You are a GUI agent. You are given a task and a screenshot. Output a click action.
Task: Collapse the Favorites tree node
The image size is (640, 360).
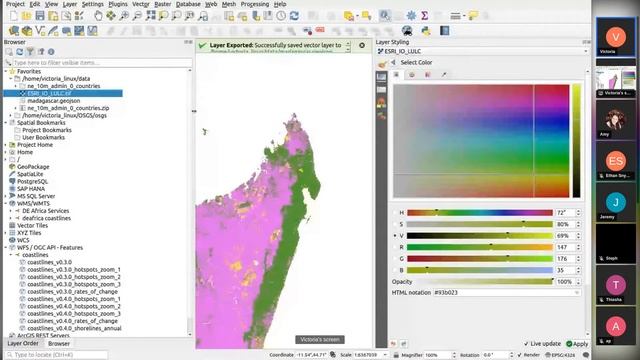(6, 71)
